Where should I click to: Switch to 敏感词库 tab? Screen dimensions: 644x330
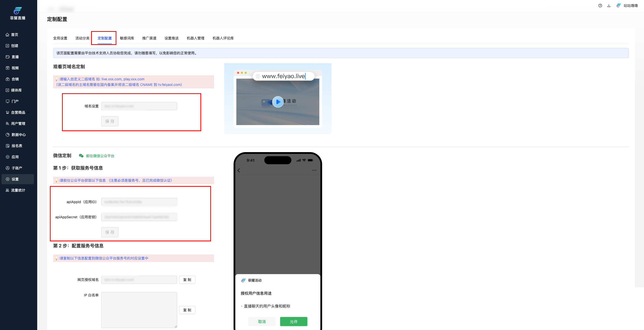[127, 38]
